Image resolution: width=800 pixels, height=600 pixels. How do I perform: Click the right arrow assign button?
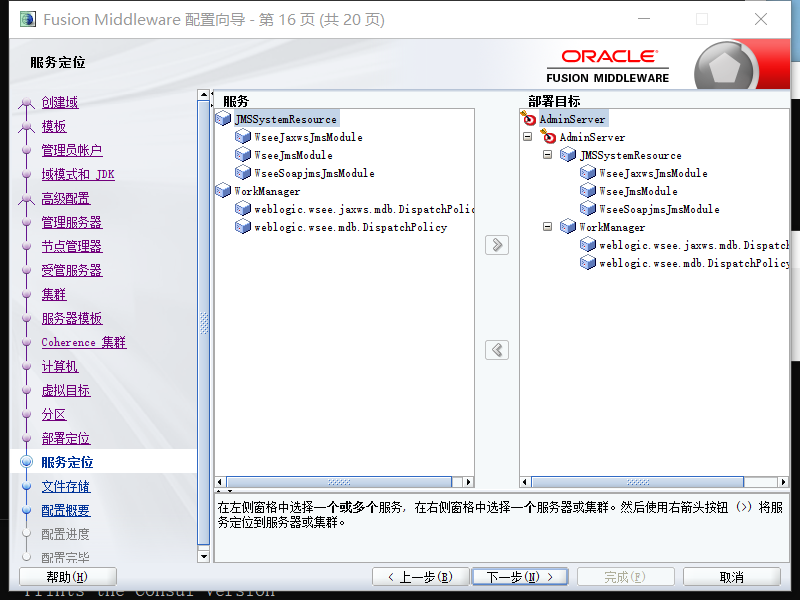496,244
